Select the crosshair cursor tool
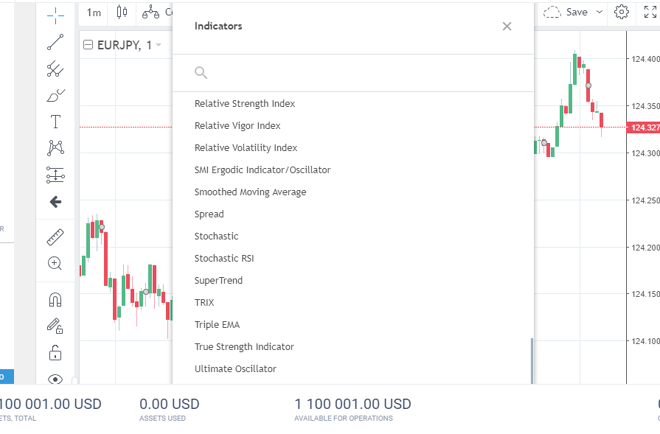 tap(55, 14)
